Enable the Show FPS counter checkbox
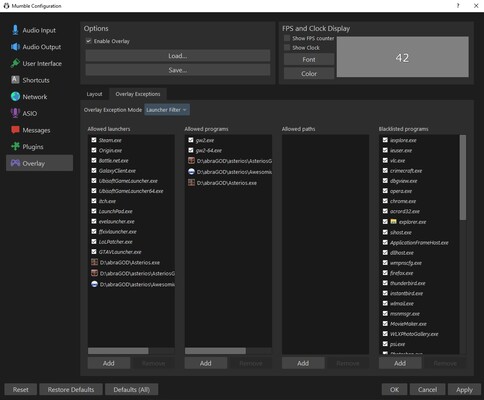484x400 pixels. [x=287, y=38]
